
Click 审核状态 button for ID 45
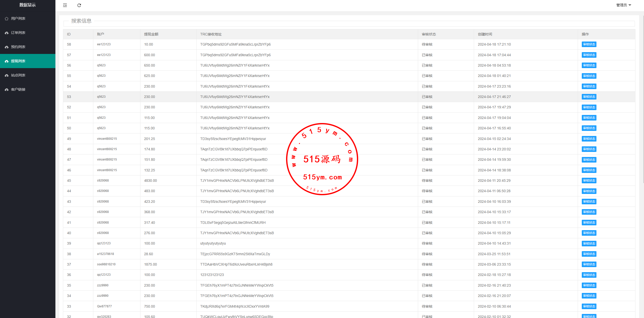click(x=589, y=181)
